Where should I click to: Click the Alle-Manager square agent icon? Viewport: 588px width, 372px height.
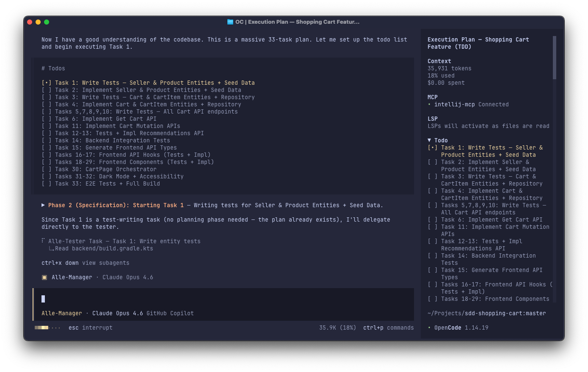(x=44, y=278)
